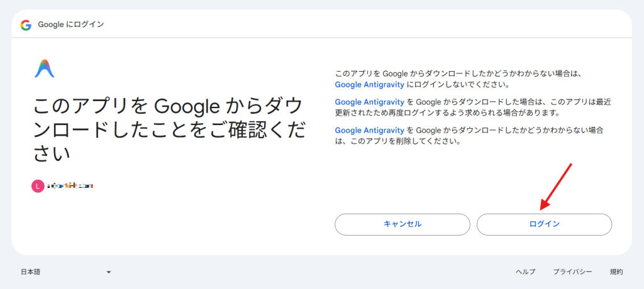Click the "Google にログイン" header title

click(70, 25)
